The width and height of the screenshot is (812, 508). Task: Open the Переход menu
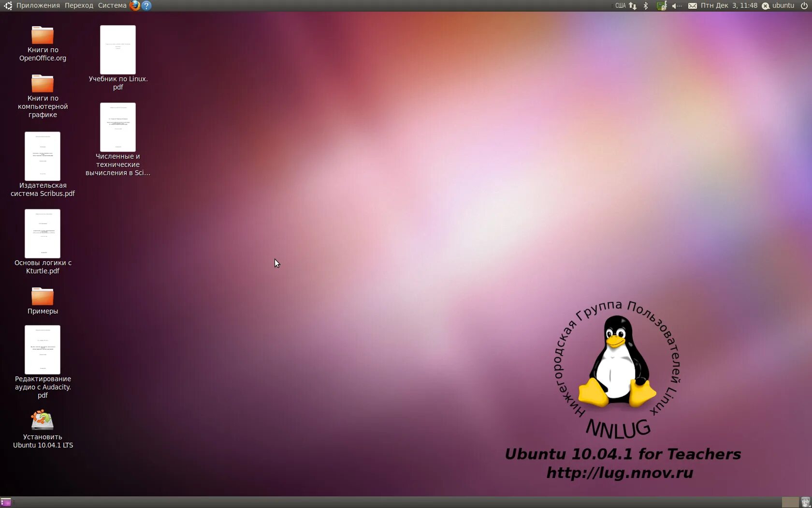(x=79, y=5)
